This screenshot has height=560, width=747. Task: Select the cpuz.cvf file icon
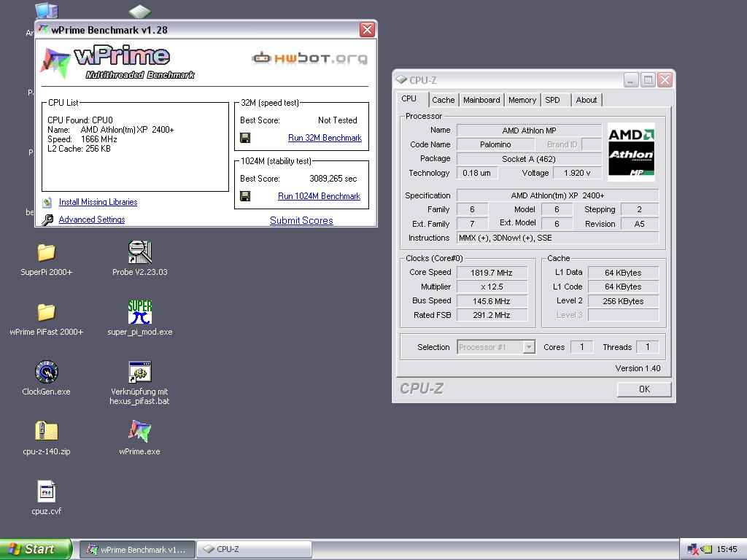coord(46,491)
